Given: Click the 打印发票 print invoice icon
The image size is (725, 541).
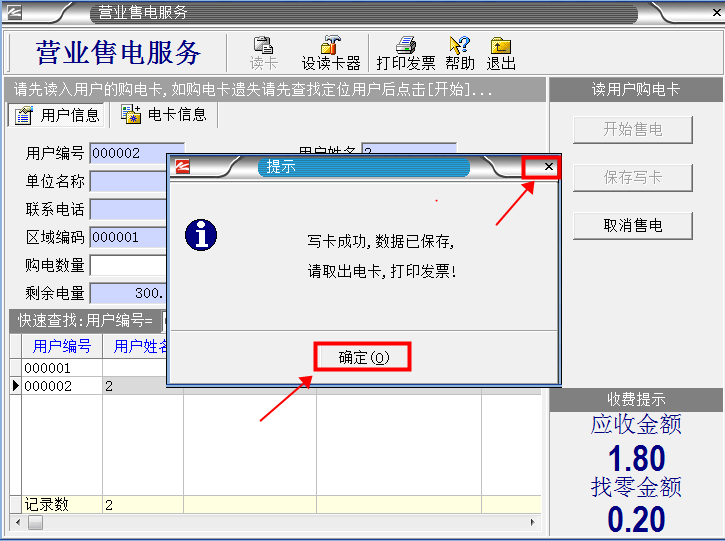Looking at the screenshot, I should coord(405,53).
